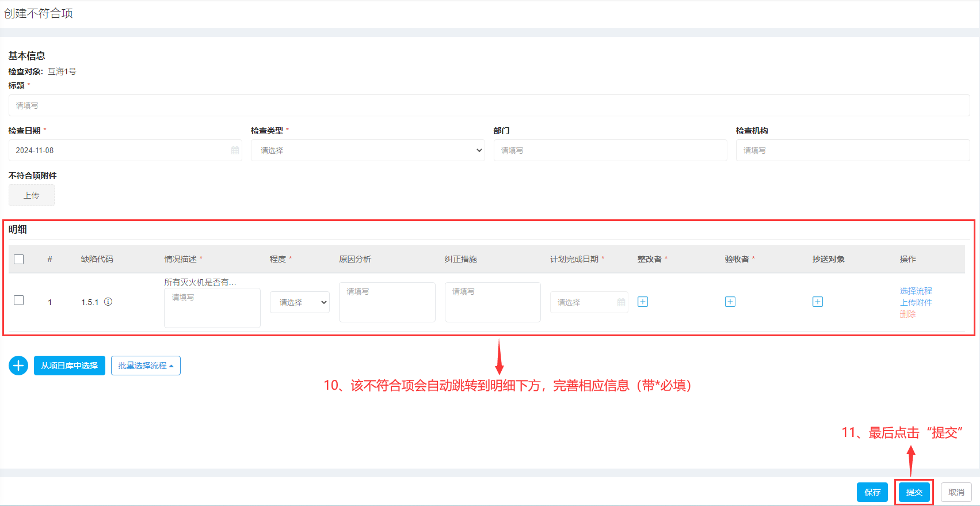
Task: Click the defect code 1.5.1 text
Action: point(90,302)
